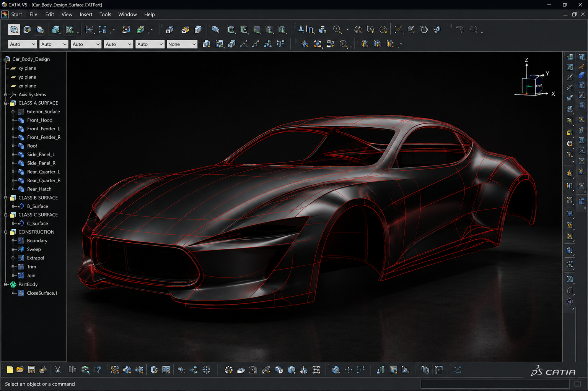Click the Open folder icon

(x=20, y=370)
